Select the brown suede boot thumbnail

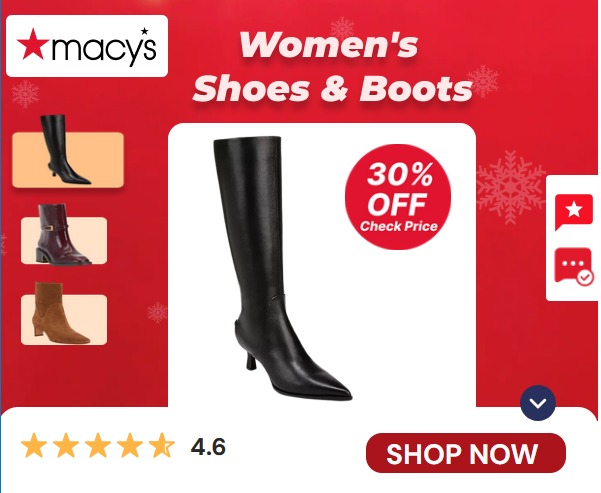point(64,314)
